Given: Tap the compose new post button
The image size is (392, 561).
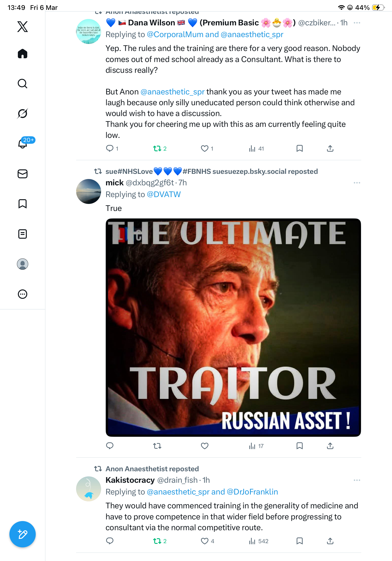Looking at the screenshot, I should click(x=23, y=534).
